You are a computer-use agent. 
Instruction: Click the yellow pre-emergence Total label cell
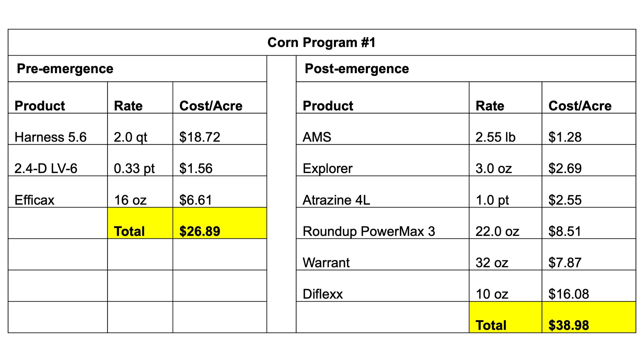coord(140,223)
